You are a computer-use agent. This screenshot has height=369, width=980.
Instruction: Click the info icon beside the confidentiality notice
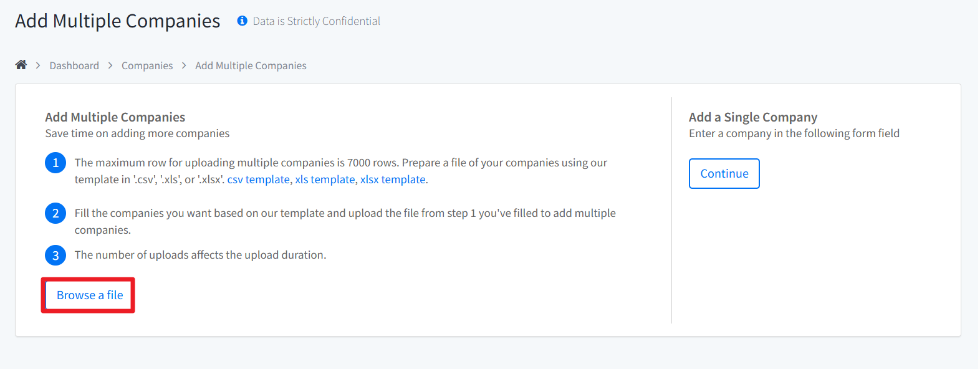click(x=242, y=21)
